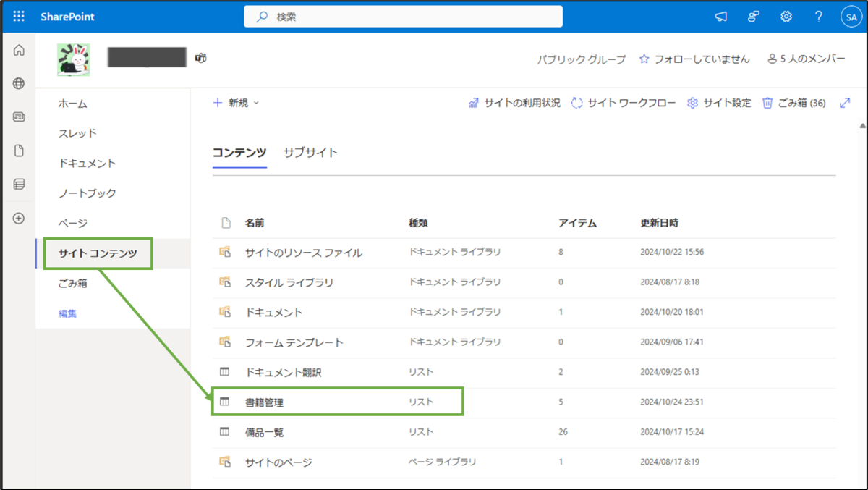
Task: Sort by the 名前 column header
Action: pyautogui.click(x=255, y=223)
